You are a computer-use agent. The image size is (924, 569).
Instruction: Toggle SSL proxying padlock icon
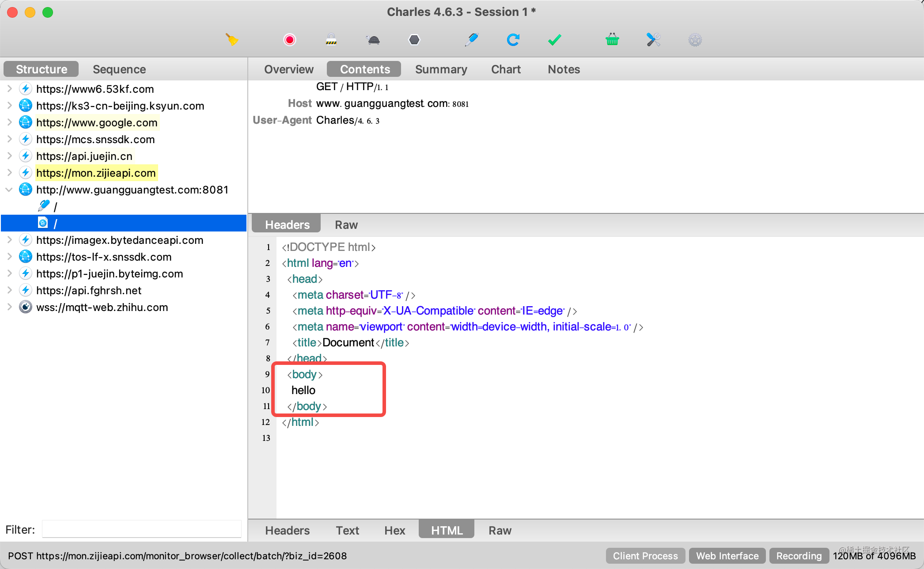click(x=331, y=40)
